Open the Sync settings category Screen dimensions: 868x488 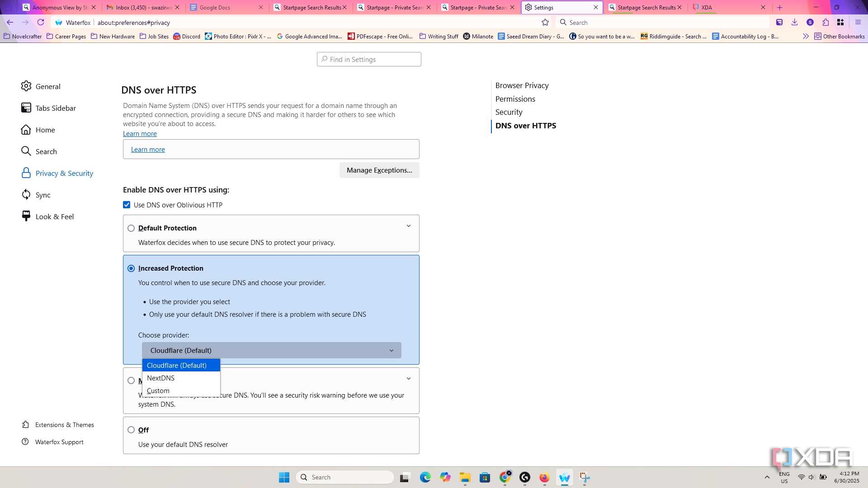pyautogui.click(x=36, y=195)
